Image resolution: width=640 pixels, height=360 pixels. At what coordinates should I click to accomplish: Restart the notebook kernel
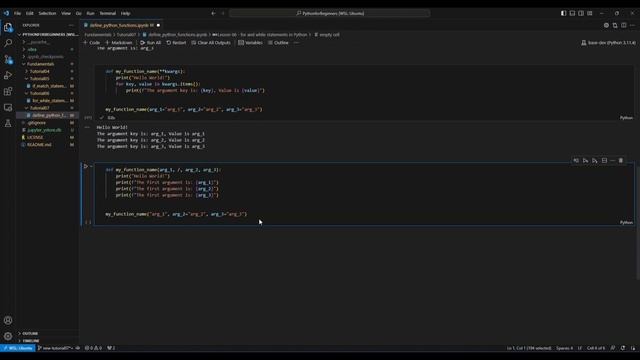coord(176,42)
